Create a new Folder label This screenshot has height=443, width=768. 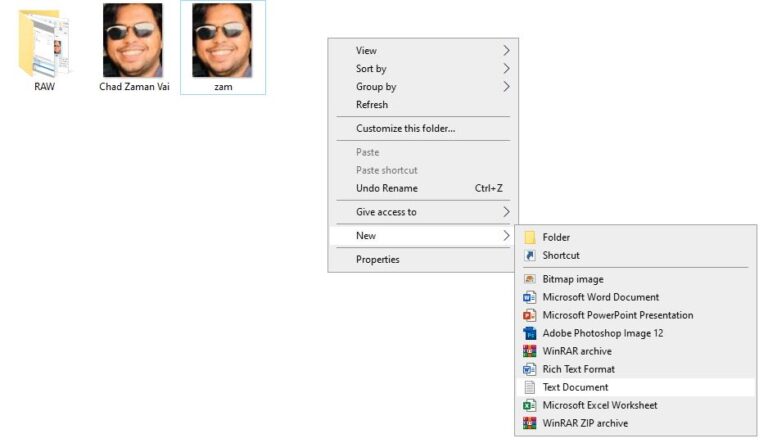tap(556, 237)
